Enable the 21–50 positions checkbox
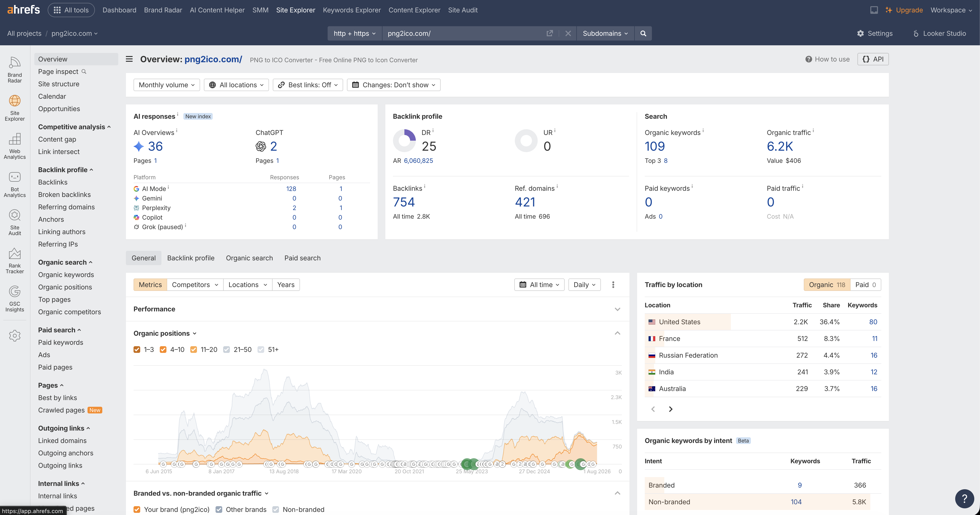The width and height of the screenshot is (980, 515). point(226,350)
